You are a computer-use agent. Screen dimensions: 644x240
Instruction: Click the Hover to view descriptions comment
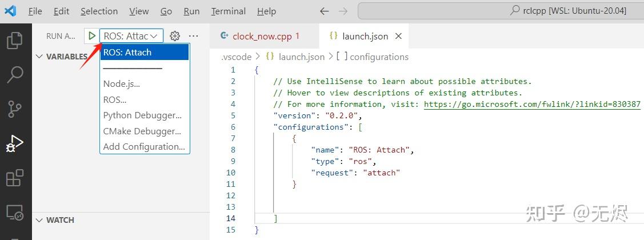398,93
